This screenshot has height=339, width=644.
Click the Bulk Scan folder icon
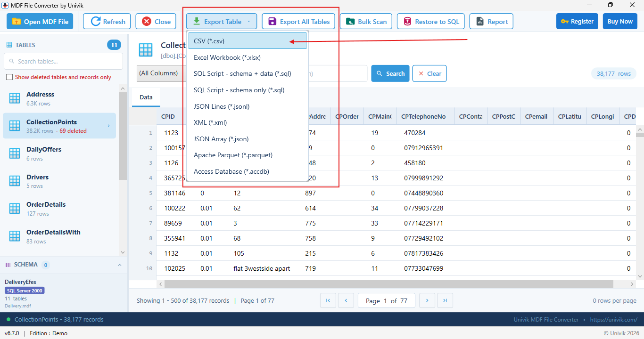pos(350,22)
